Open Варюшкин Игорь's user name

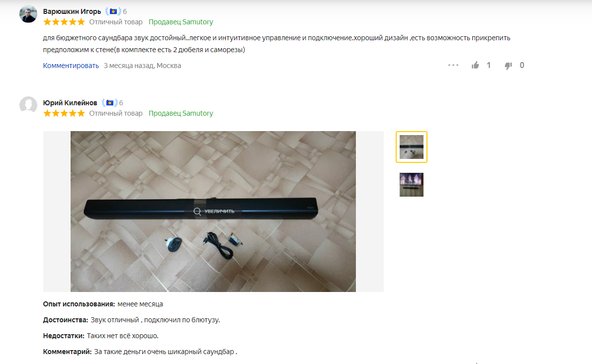[72, 12]
